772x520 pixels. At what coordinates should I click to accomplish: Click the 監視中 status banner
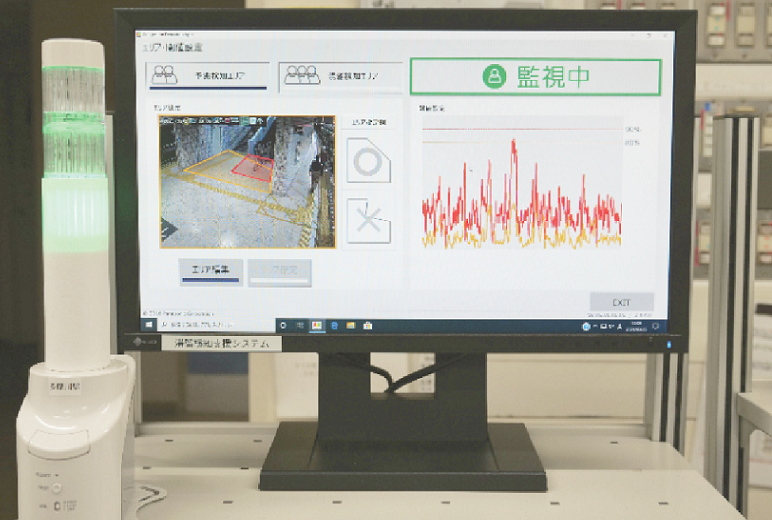pos(535,77)
